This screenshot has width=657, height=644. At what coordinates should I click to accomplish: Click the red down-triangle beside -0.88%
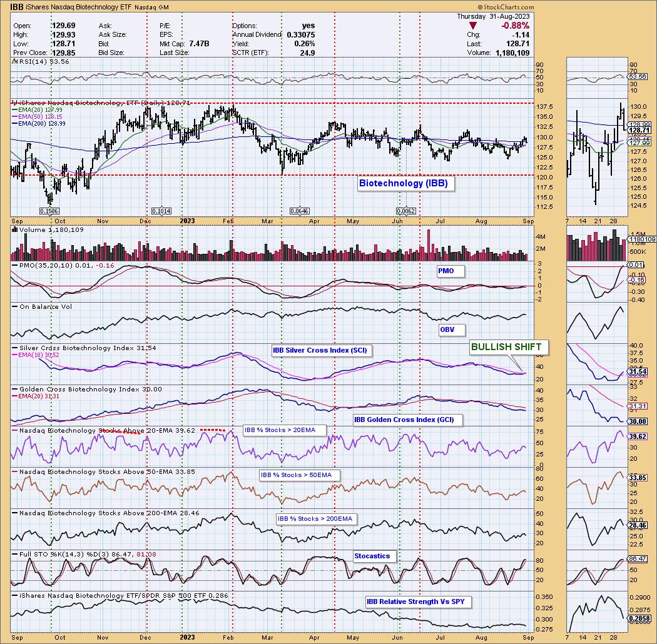pyautogui.click(x=472, y=26)
